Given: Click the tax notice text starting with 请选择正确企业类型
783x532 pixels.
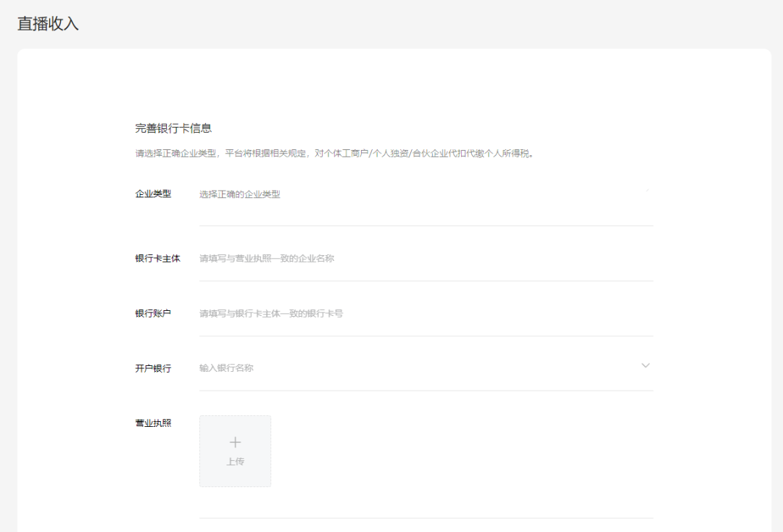Looking at the screenshot, I should pos(334,153).
